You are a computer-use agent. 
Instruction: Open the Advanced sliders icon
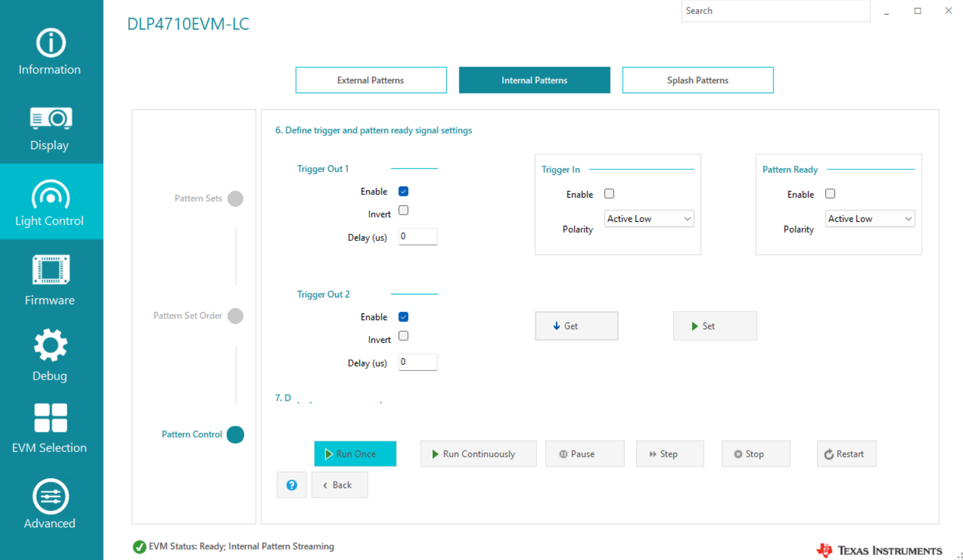pyautogui.click(x=50, y=496)
